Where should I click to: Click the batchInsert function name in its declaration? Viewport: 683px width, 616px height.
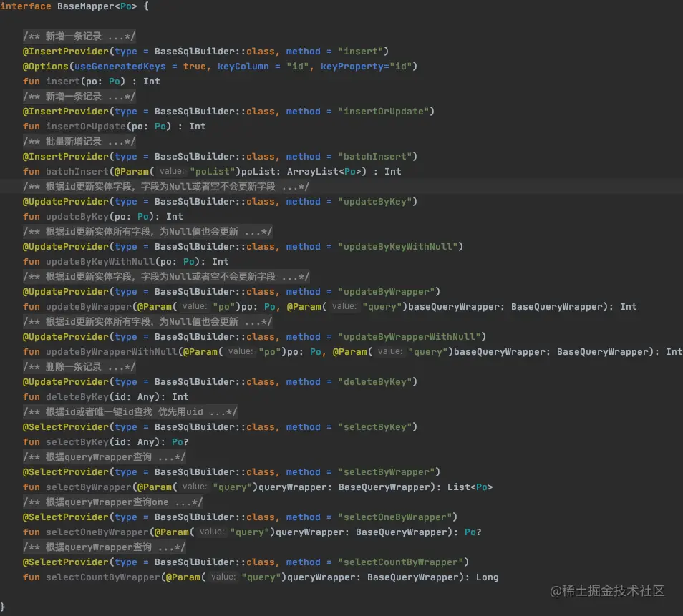[77, 172]
